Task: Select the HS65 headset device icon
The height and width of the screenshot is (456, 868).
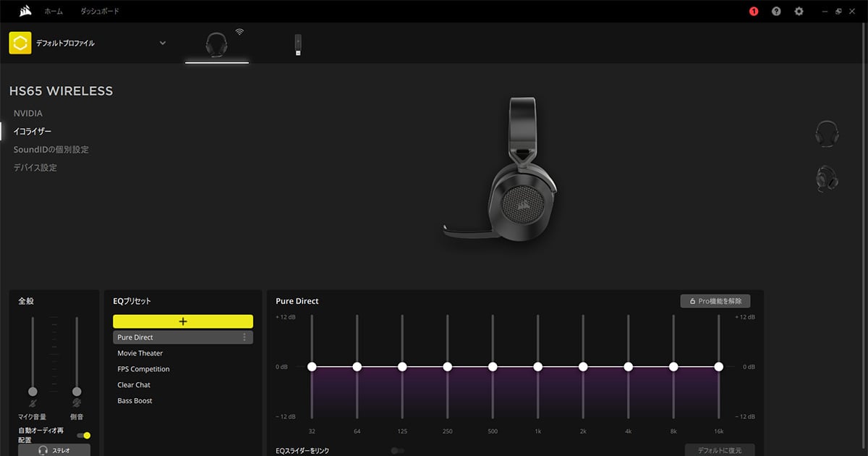Action: [217, 44]
